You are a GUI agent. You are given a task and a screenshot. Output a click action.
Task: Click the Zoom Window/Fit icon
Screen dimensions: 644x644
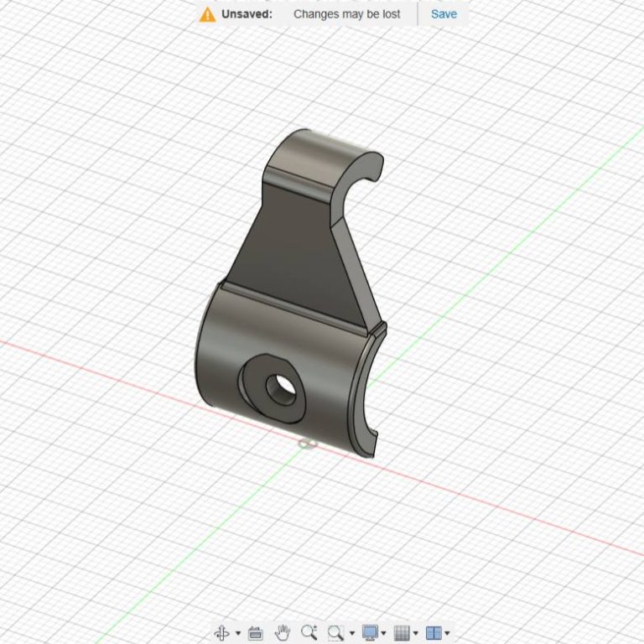(x=335, y=633)
